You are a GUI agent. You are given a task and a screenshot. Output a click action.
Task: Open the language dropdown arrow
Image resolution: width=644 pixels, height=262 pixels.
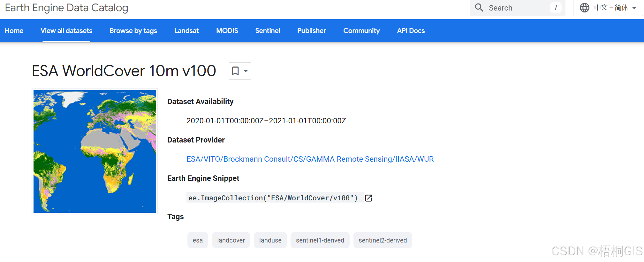(634, 8)
